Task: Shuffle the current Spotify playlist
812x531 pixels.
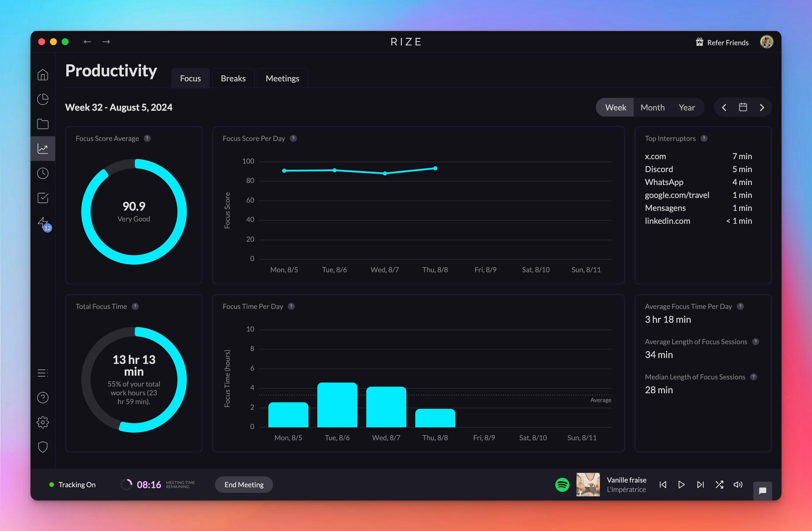Action: tap(720, 485)
